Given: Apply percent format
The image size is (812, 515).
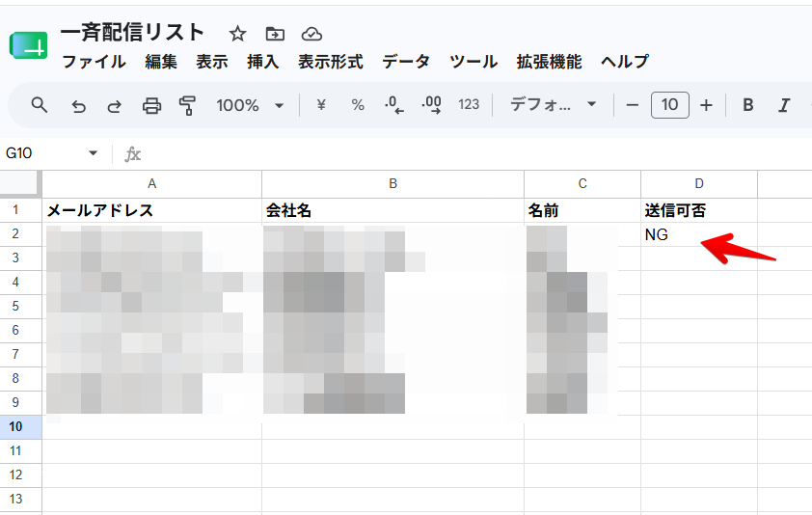Looking at the screenshot, I should [x=358, y=105].
